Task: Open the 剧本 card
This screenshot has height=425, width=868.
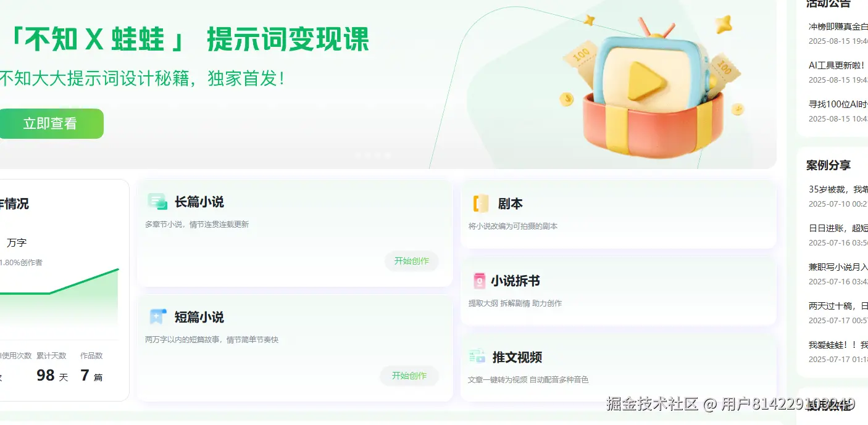Action: (x=618, y=214)
